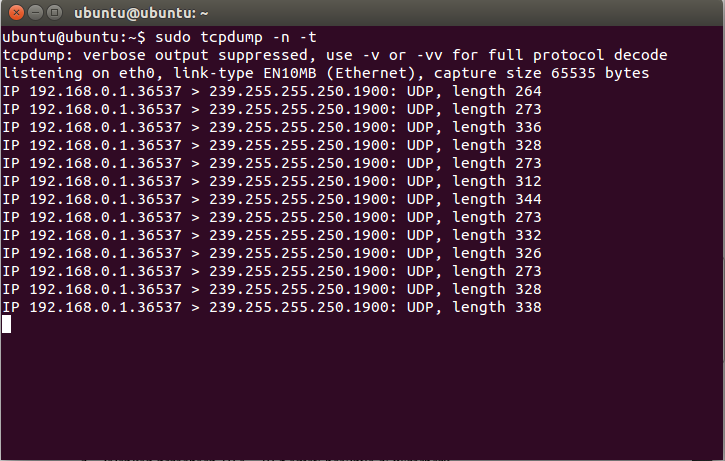Click the packet line with length 326
The width and height of the screenshot is (725, 461).
[270, 253]
